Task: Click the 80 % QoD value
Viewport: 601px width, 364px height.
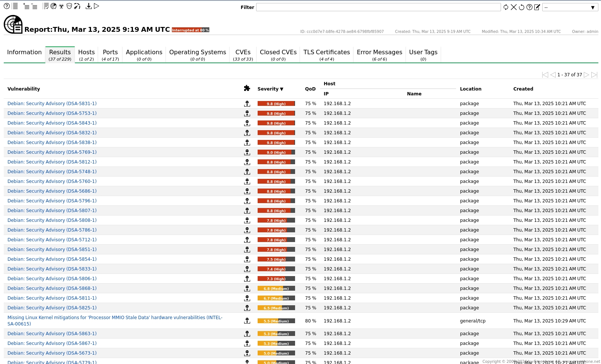Action: click(x=310, y=321)
